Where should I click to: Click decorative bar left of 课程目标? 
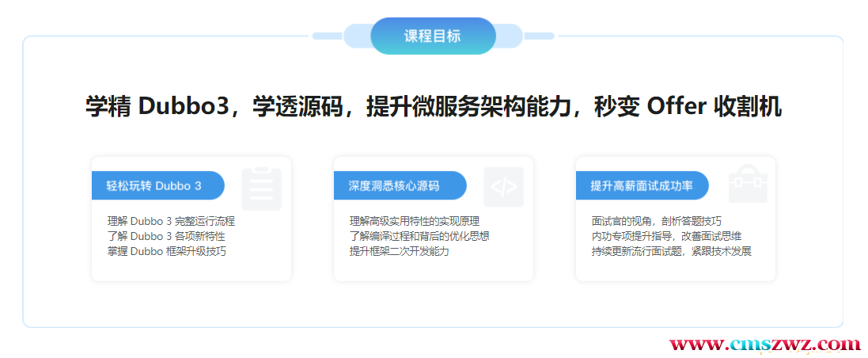(x=327, y=36)
